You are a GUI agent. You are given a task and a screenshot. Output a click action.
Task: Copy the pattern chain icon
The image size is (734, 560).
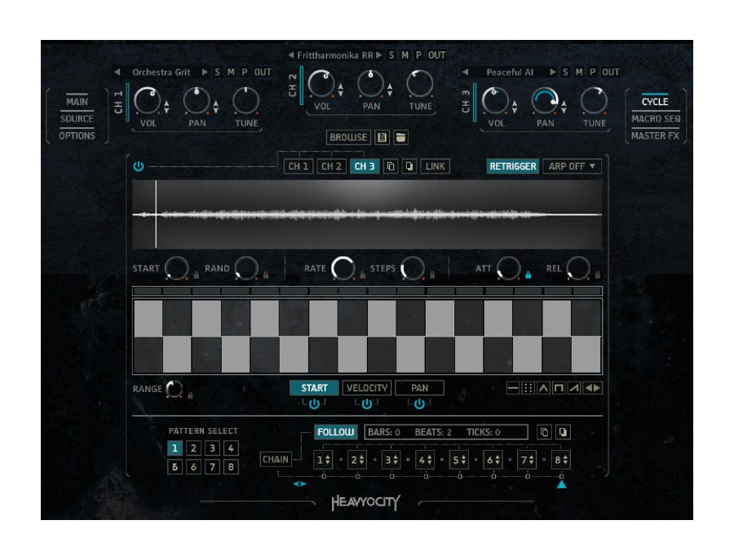point(544,432)
